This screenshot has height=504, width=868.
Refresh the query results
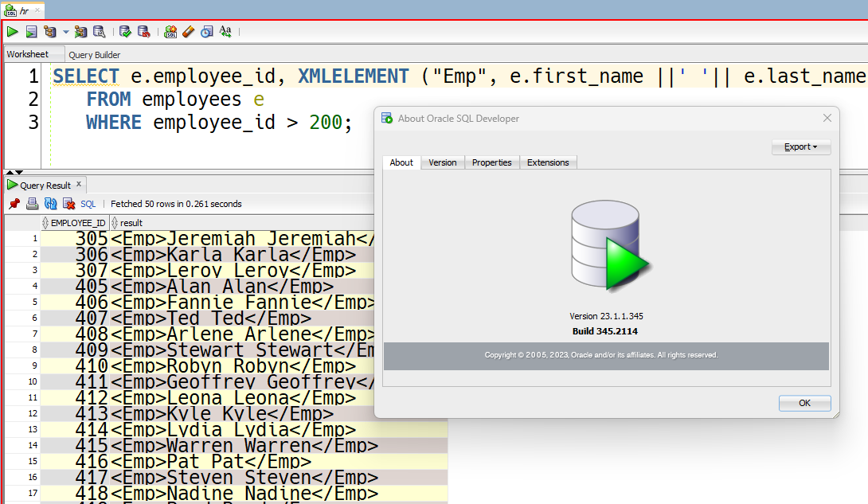[x=50, y=204]
